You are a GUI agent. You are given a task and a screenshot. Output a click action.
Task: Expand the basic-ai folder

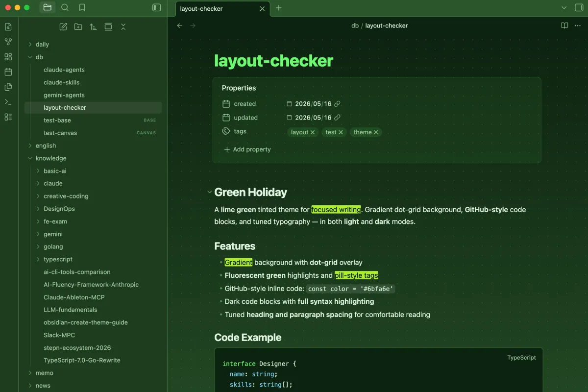coord(38,171)
